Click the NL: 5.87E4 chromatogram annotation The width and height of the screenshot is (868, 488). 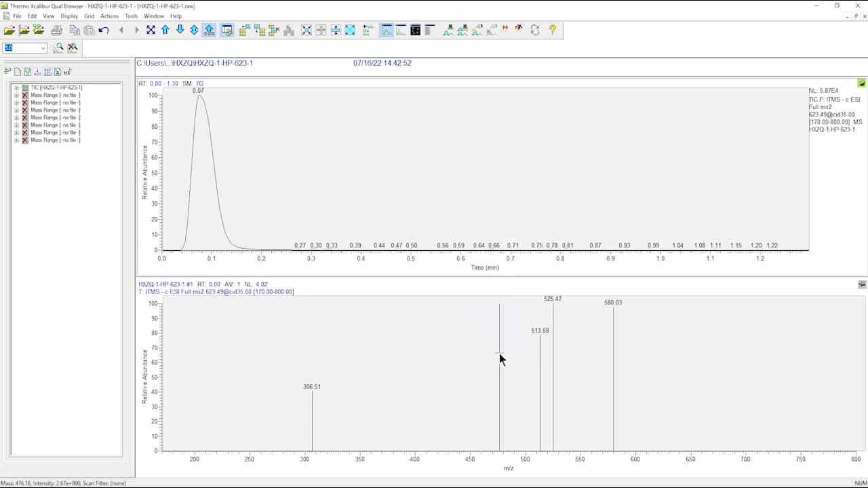point(824,91)
